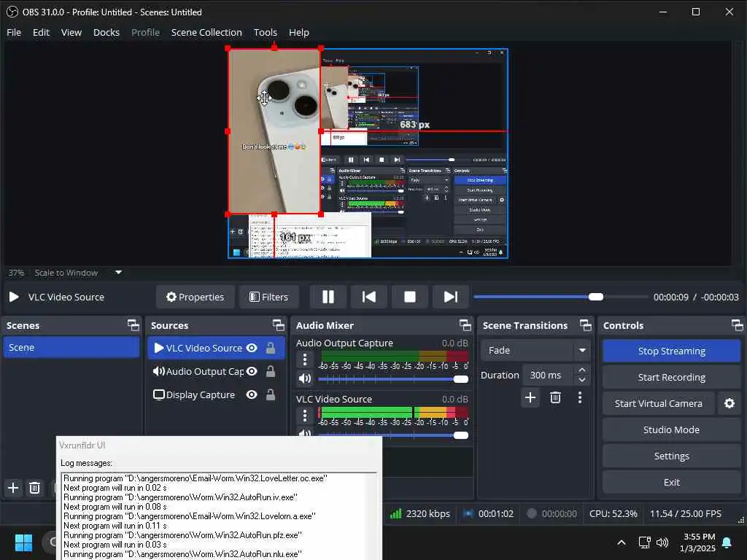The image size is (747, 560).
Task: Click the Exit button
Action: point(671,483)
